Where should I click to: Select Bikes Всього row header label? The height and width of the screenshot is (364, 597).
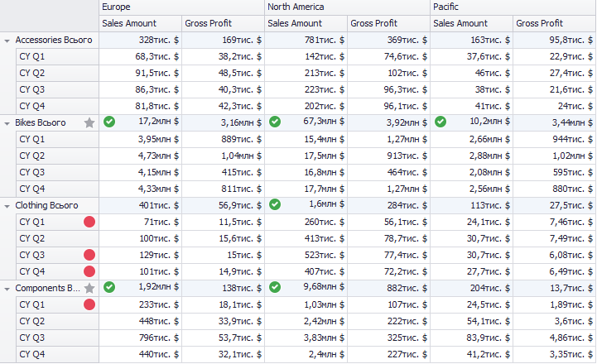tap(41, 123)
